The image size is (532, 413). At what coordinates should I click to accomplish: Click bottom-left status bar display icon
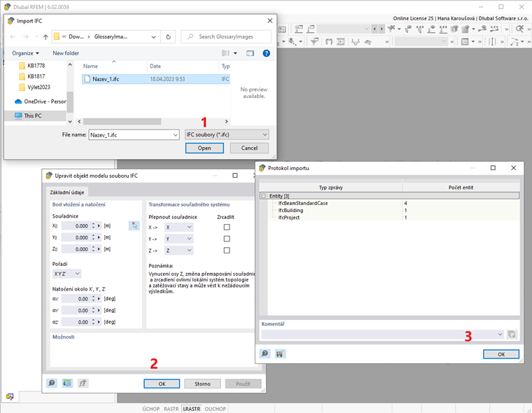[x=10, y=396]
